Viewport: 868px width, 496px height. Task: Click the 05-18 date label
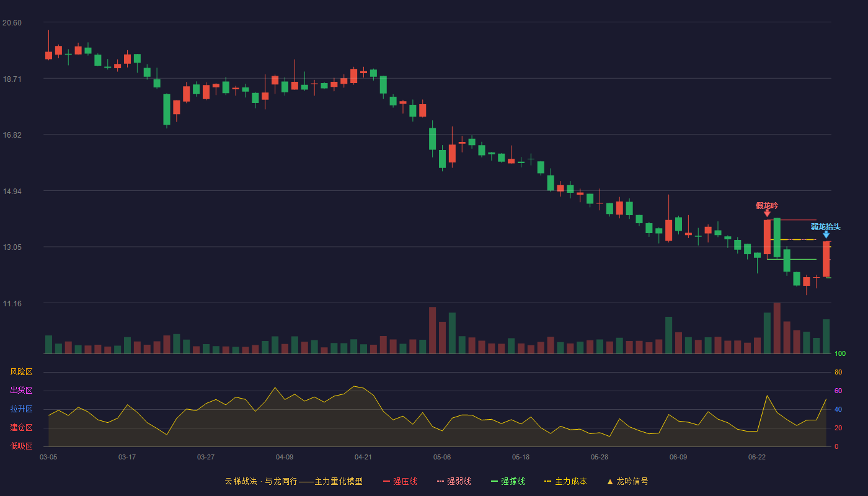(x=521, y=457)
